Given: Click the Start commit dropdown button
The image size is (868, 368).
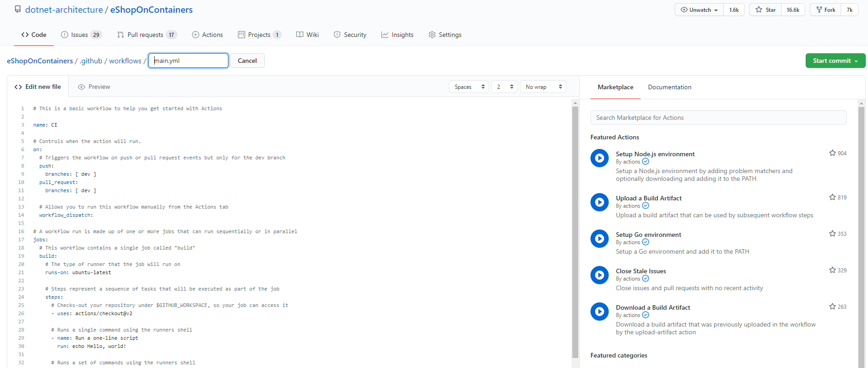Looking at the screenshot, I should coord(835,61).
